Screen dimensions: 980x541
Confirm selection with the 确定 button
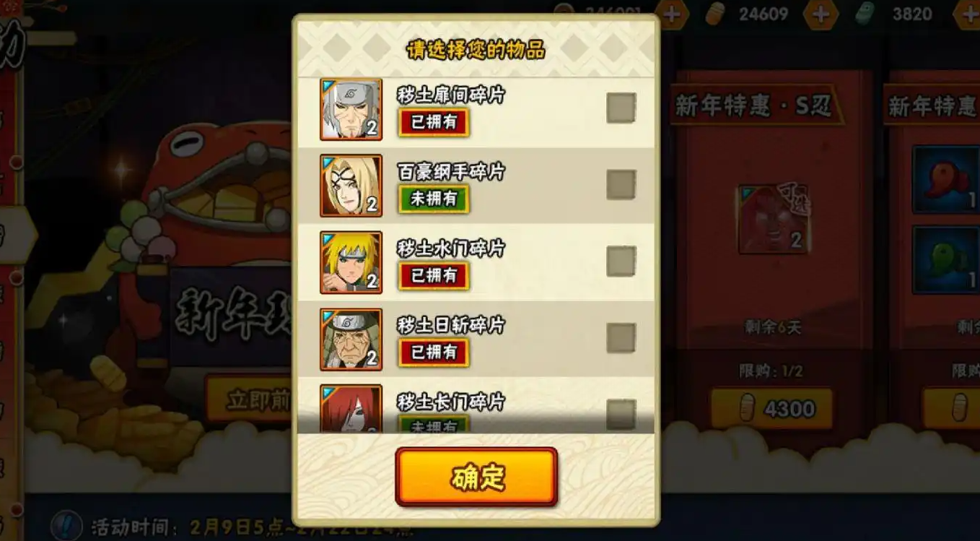[x=476, y=477]
